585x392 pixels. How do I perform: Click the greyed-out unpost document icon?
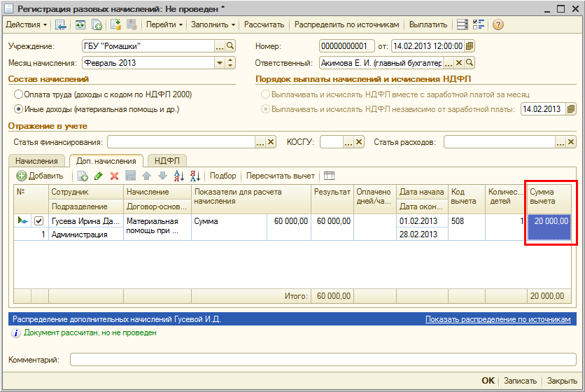[x=132, y=24]
